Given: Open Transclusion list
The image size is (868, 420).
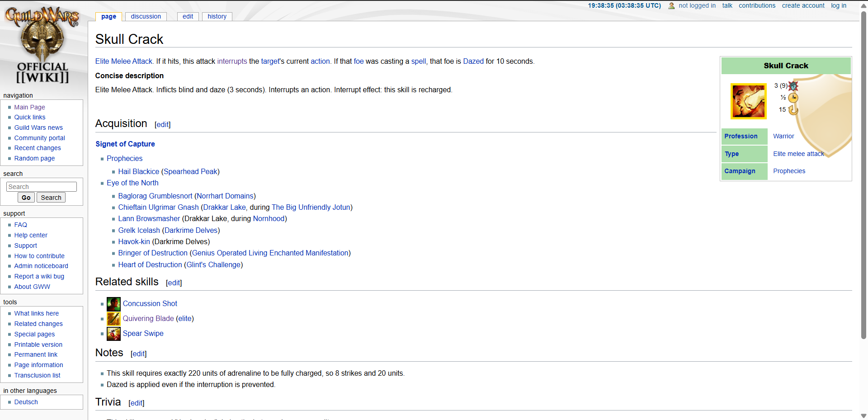Looking at the screenshot, I should click(x=37, y=375).
